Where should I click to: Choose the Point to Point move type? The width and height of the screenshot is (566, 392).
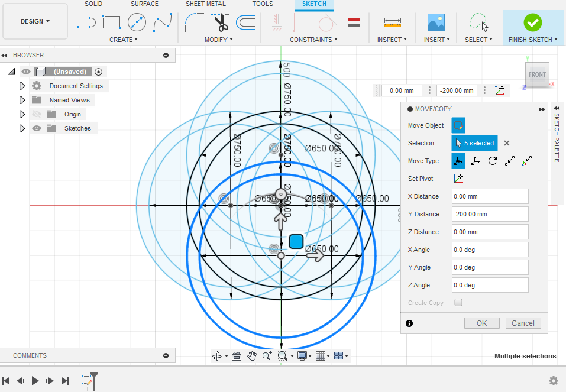click(510, 161)
